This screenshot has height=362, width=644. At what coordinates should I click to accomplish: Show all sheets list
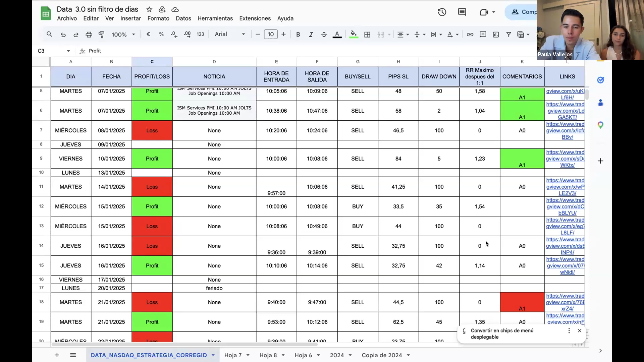coord(73,355)
